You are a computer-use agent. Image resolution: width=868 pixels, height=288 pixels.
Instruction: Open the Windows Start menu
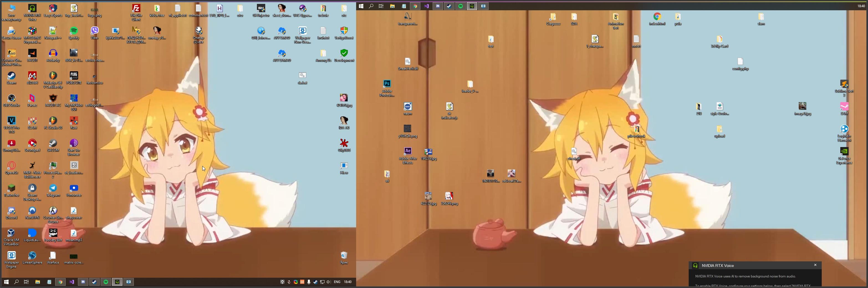(x=6, y=282)
